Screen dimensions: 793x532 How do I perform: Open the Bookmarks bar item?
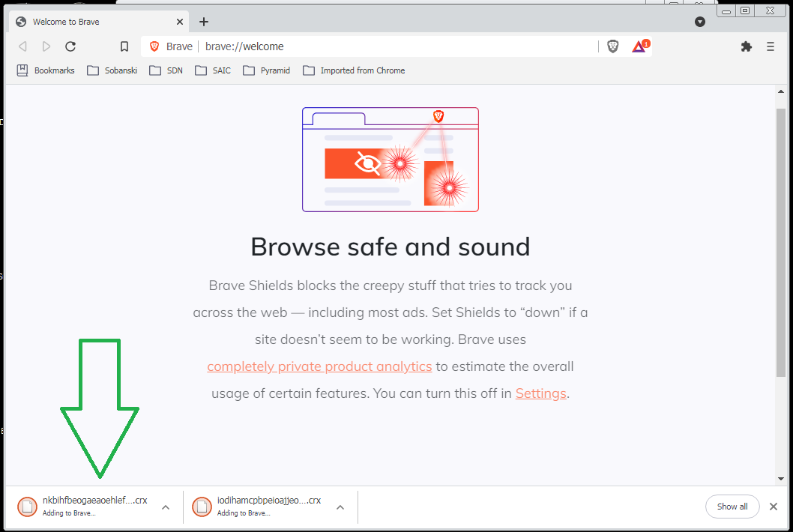[x=46, y=70]
